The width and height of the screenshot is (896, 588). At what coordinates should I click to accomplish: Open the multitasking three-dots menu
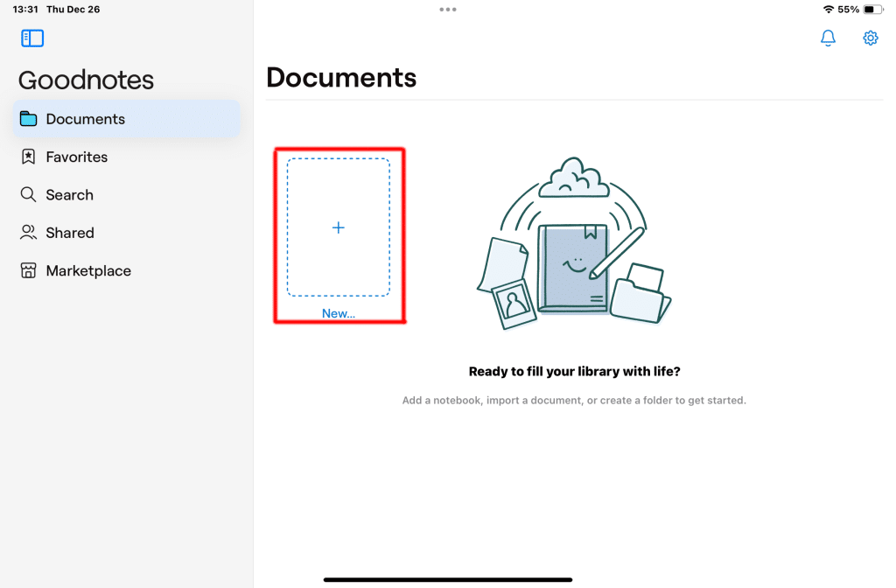tap(448, 9)
